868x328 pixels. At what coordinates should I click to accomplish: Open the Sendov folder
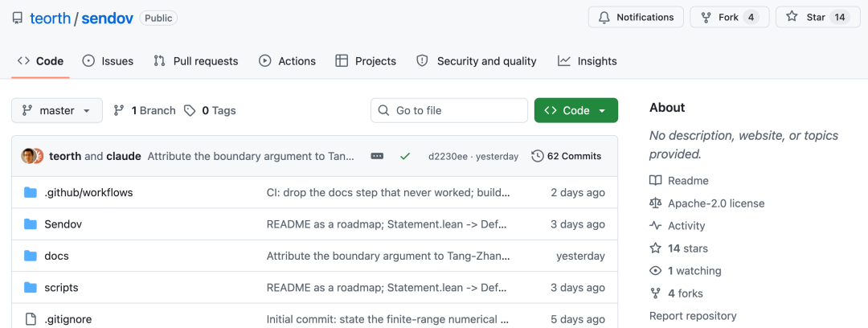coord(63,224)
